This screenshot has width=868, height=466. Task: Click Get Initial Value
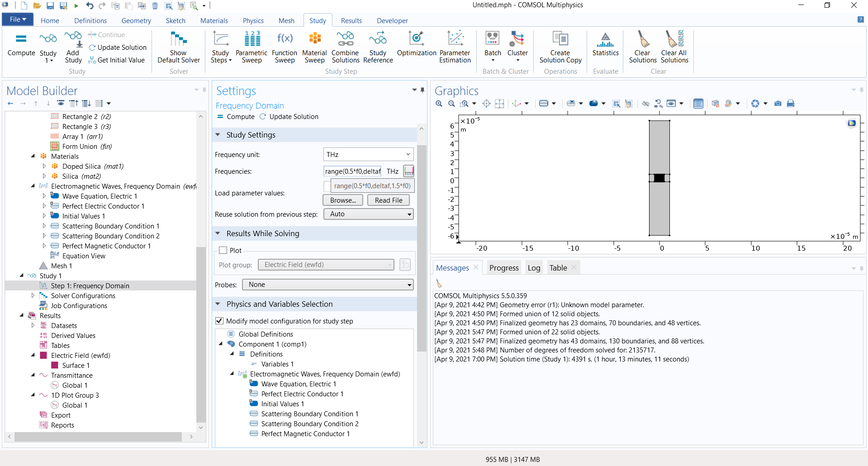(x=117, y=60)
